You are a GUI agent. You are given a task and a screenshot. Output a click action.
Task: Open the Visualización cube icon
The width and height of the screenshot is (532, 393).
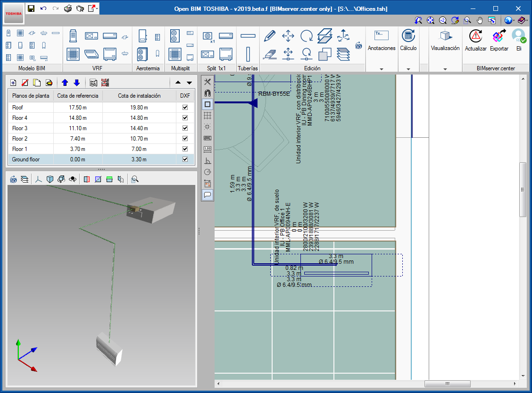point(445,36)
